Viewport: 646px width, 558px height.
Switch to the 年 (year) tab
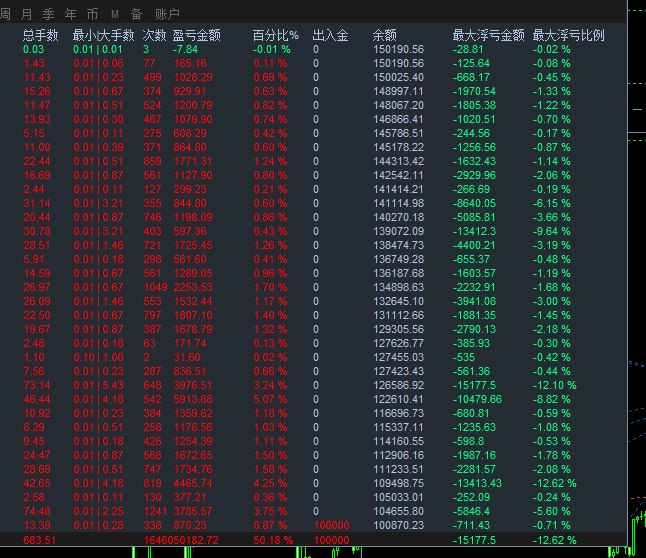tap(70, 14)
